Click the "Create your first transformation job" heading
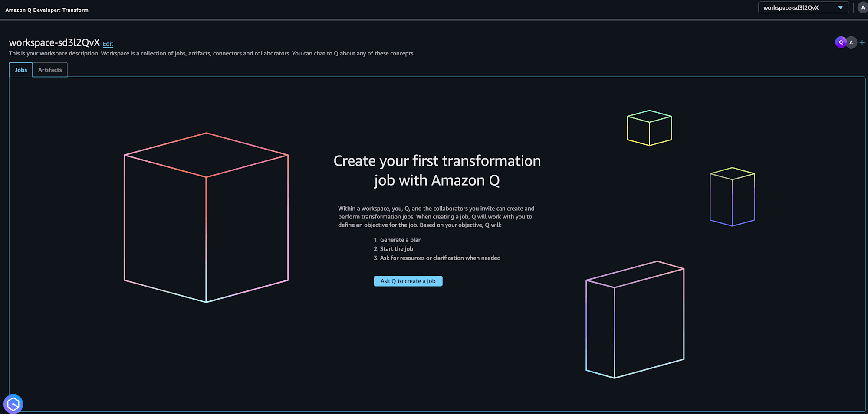Image resolution: width=868 pixels, height=414 pixels. point(437,170)
